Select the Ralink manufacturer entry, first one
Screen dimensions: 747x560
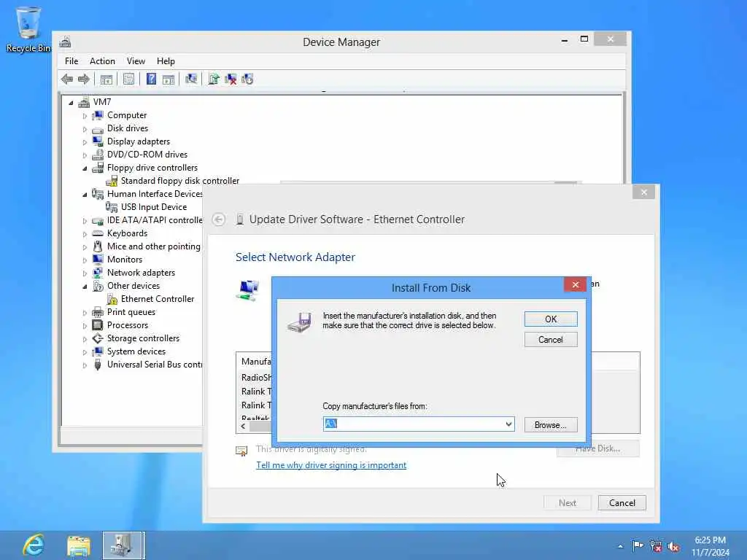256,392
